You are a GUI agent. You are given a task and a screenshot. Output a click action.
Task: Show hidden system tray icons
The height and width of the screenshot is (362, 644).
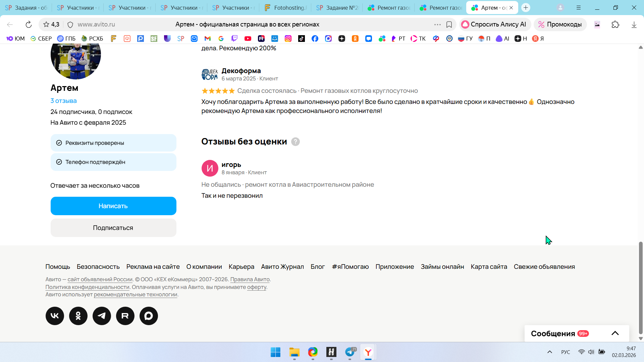point(549,352)
